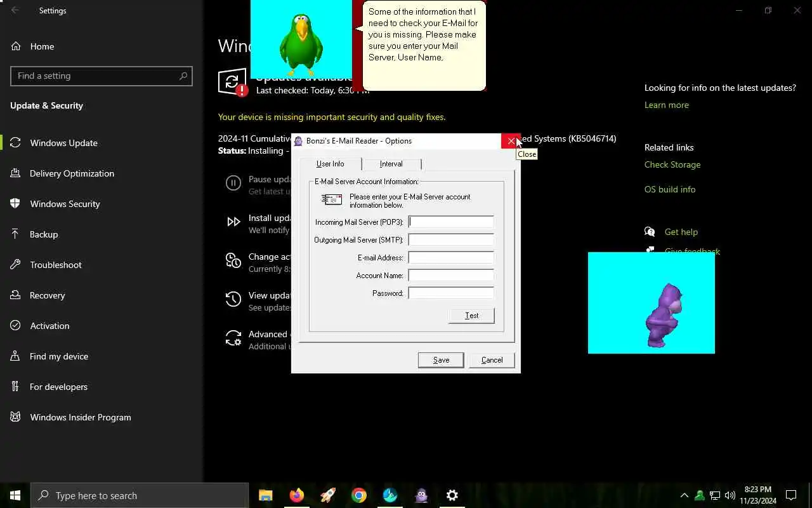This screenshot has width=812, height=508.
Task: Open File Explorer from the taskbar
Action: click(265, 495)
